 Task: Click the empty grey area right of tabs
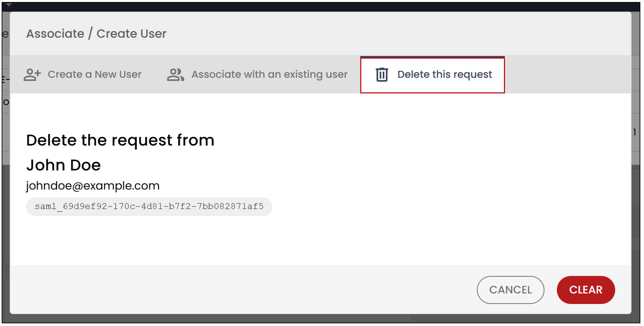pyautogui.click(x=567, y=74)
